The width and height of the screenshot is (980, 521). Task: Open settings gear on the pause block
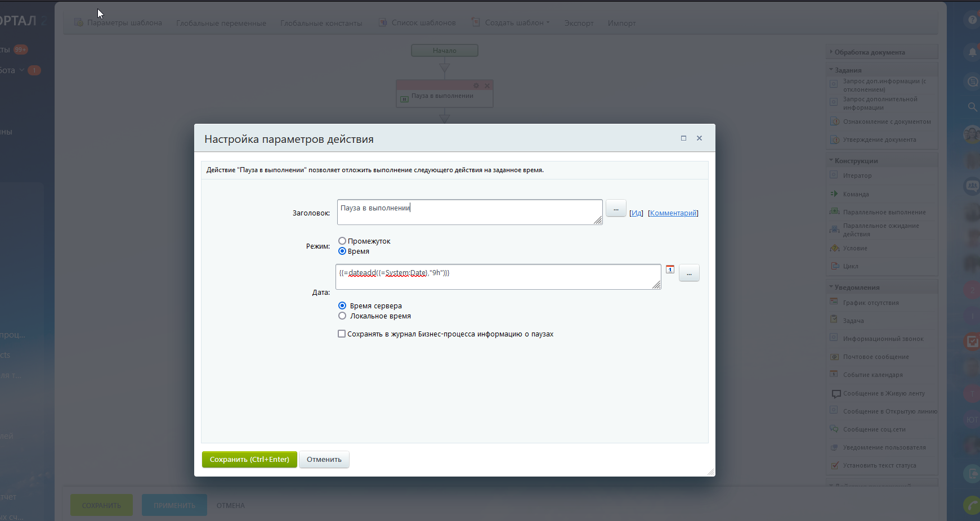476,86
